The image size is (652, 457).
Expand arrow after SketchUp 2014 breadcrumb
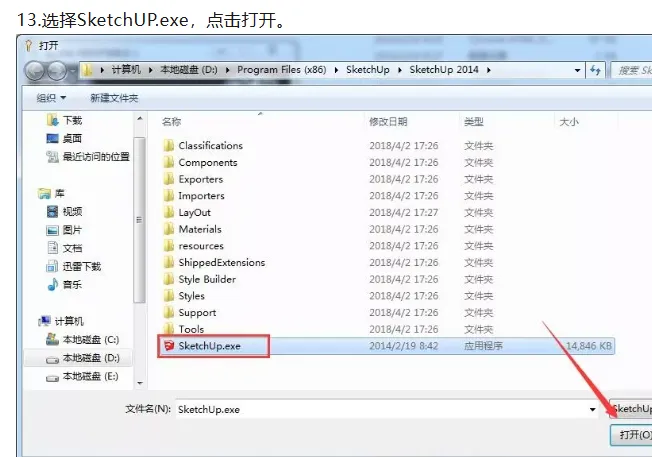[489, 70]
